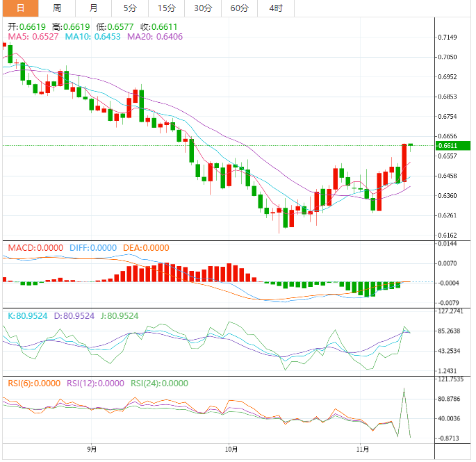Open the 15分 timeframe tab
476x462 pixels.
[167, 8]
